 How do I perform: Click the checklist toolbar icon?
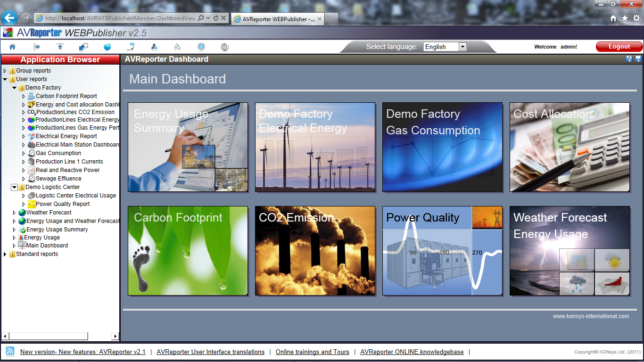[x=131, y=47]
